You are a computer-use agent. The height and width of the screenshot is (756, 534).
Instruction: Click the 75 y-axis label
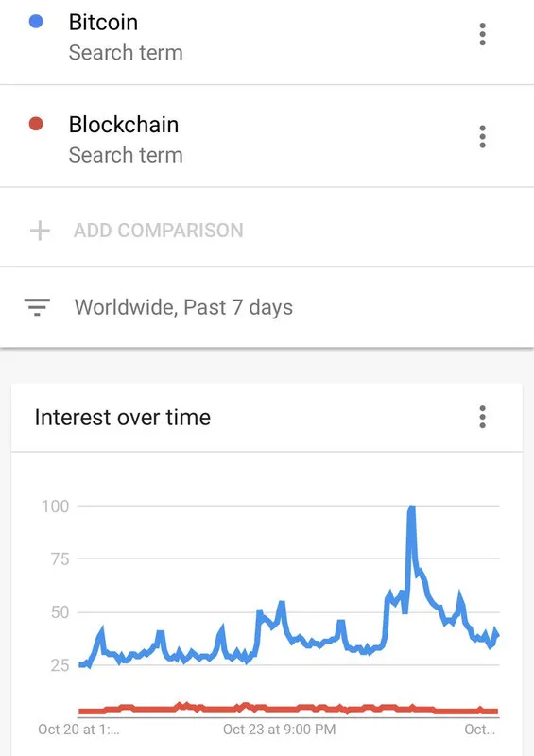coord(60,559)
